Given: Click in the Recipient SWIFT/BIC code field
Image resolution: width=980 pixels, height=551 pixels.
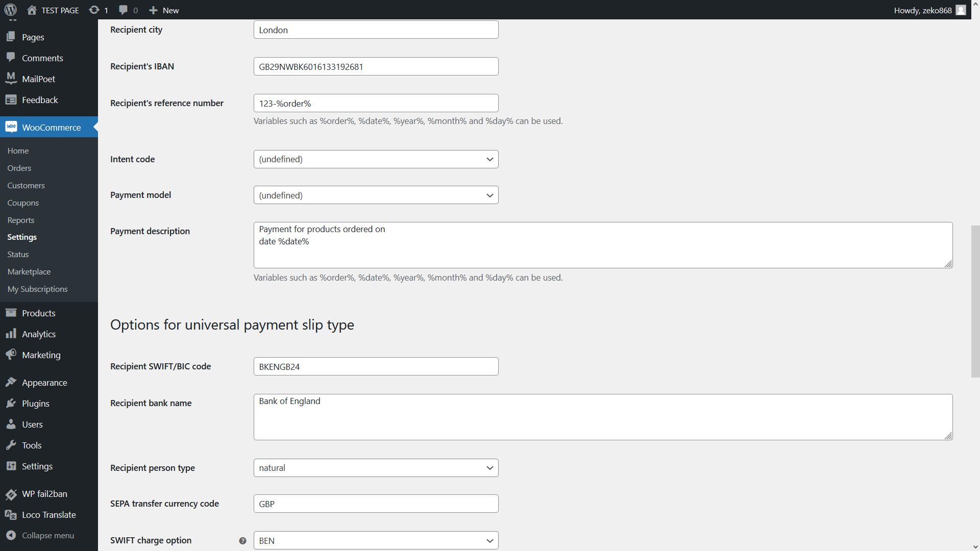Looking at the screenshot, I should pos(376,366).
